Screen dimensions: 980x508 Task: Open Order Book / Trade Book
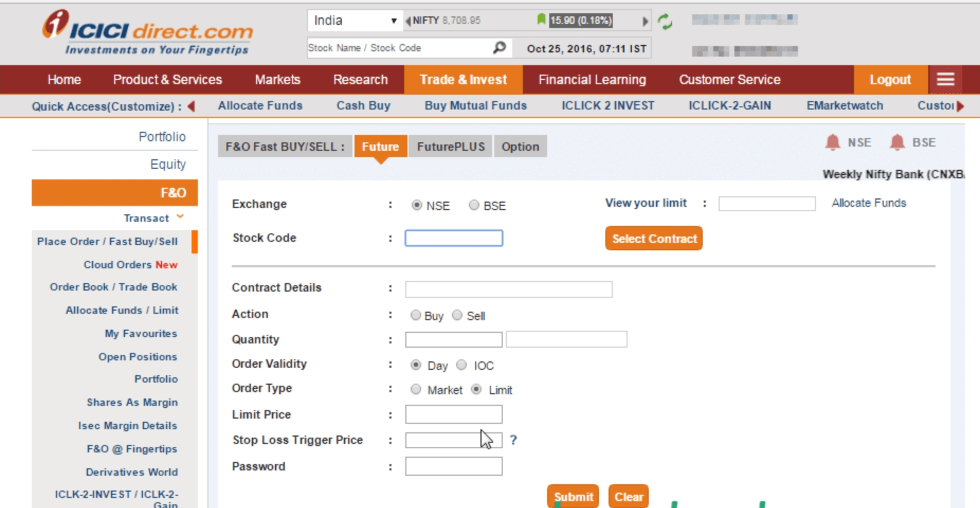click(x=114, y=287)
